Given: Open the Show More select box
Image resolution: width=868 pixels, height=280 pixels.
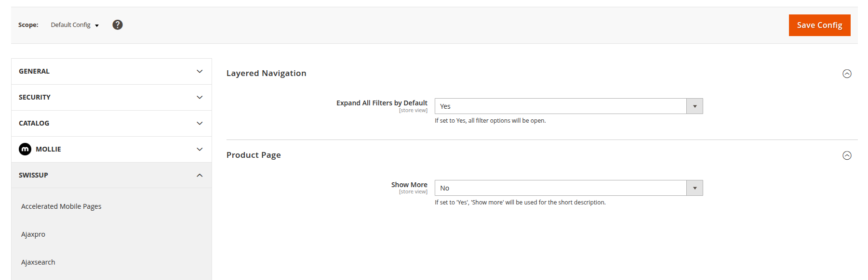Looking at the screenshot, I should click(569, 188).
